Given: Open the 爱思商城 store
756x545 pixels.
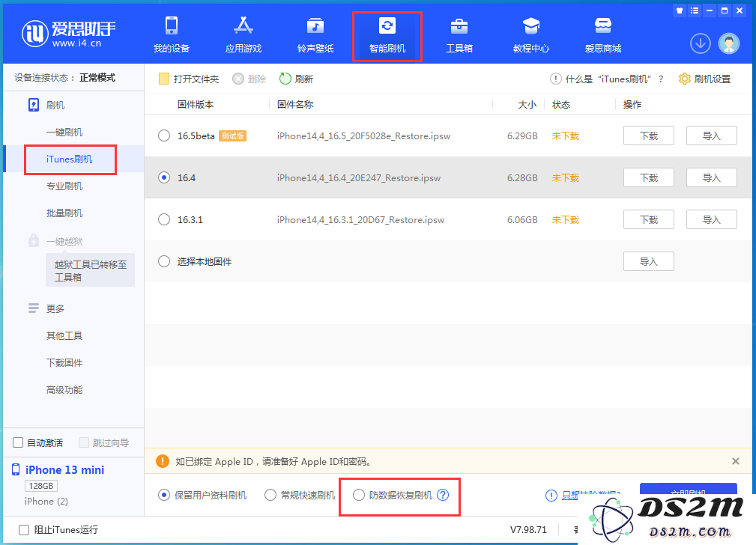Looking at the screenshot, I should coord(602,34).
